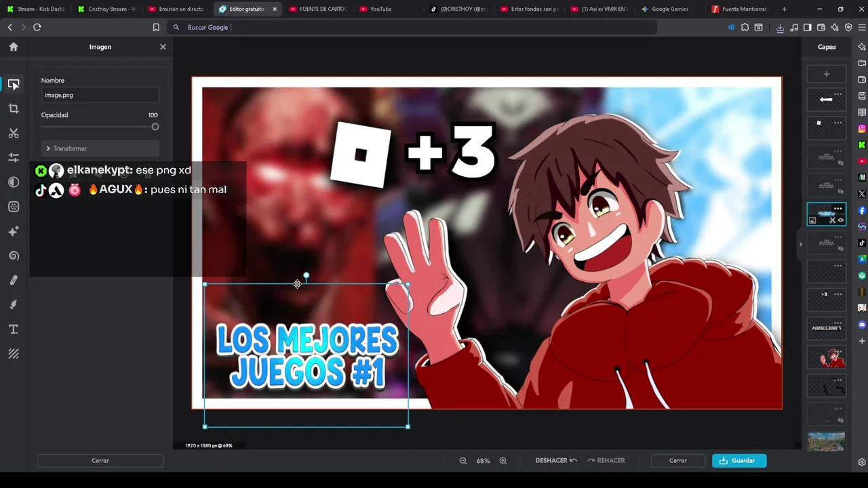This screenshot has height=488, width=868.
Task: Click the Cerrar button in the left panel
Action: tap(100, 460)
